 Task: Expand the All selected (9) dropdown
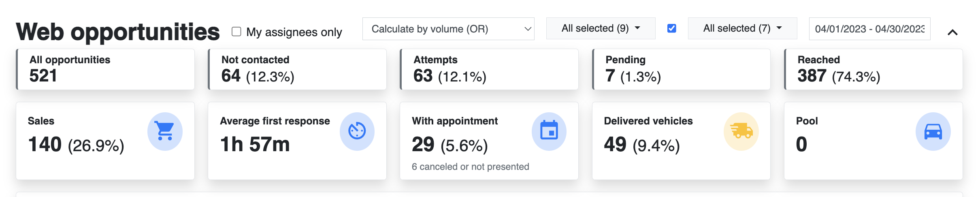click(x=601, y=28)
